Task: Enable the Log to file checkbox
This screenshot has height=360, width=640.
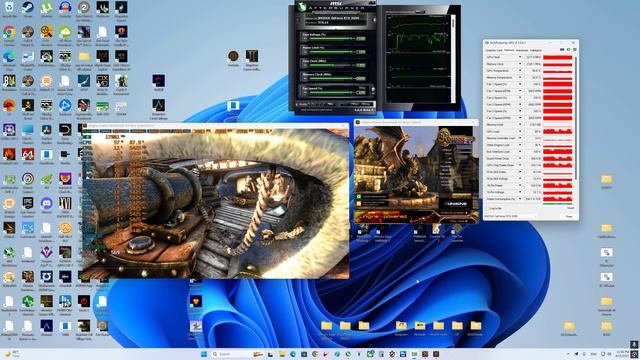Action: [488, 208]
